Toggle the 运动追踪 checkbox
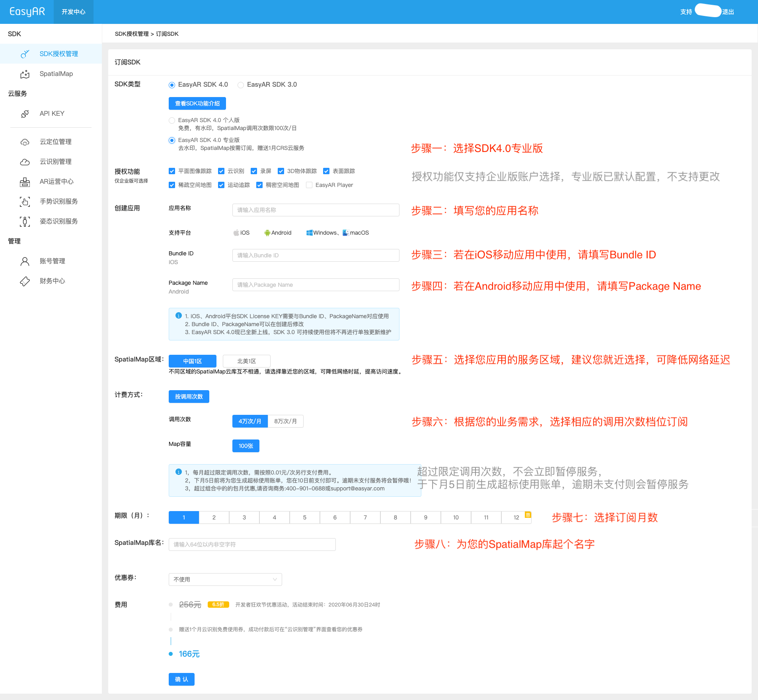Screen dimensions: 758x700 221,185
